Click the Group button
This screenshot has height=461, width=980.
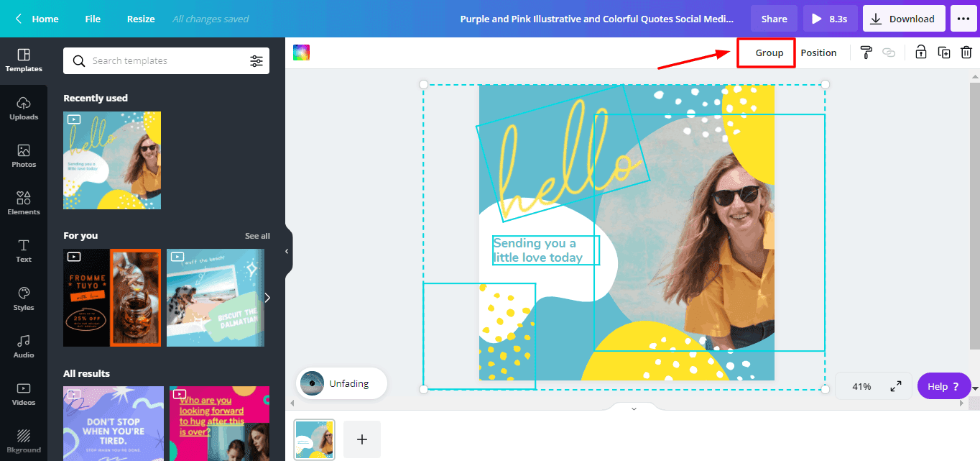pos(769,53)
